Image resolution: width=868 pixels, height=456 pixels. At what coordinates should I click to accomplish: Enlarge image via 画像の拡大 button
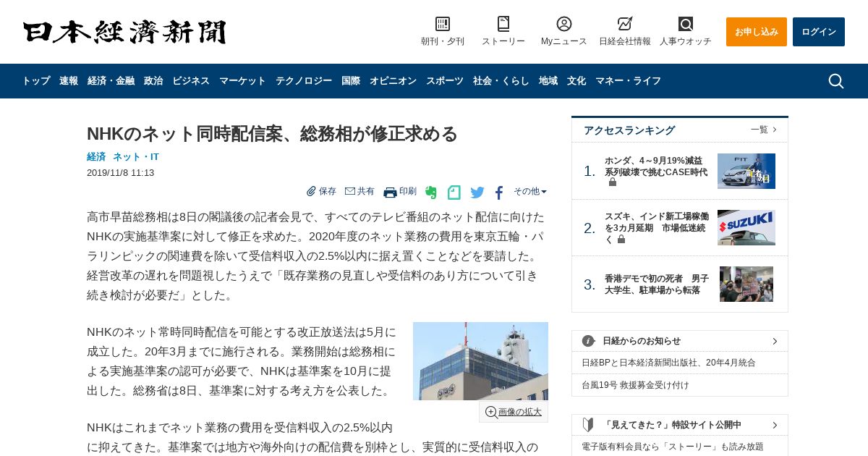pos(514,412)
